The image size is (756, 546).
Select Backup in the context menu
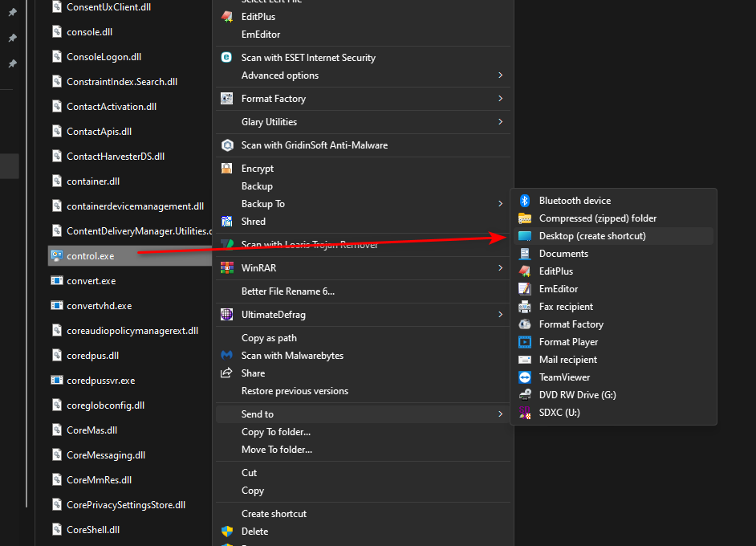pos(363,186)
